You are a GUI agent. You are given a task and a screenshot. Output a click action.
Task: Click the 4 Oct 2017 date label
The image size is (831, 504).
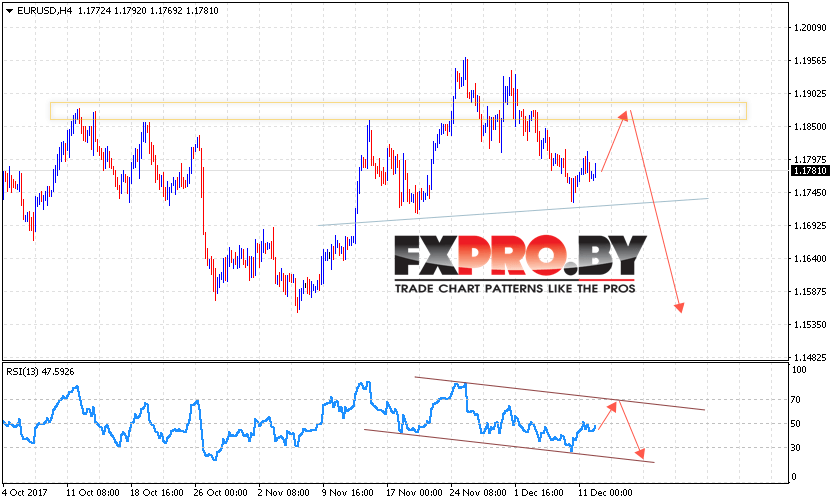[25, 493]
